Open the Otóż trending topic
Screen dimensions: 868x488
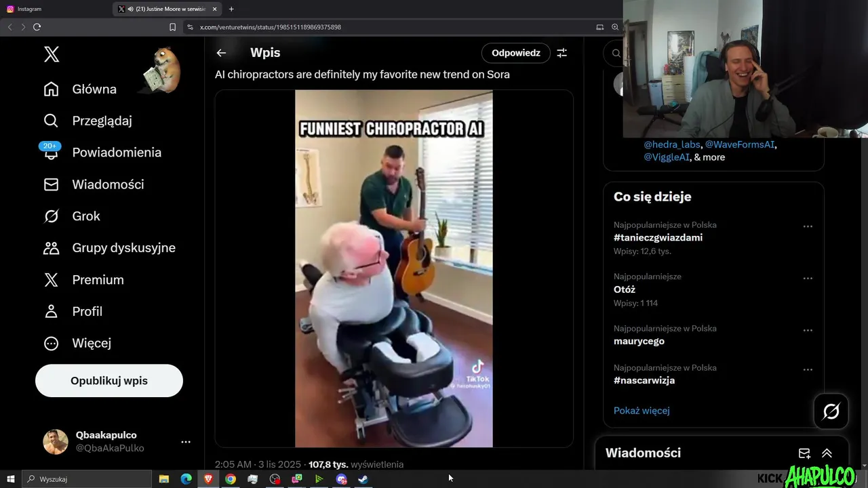click(x=625, y=289)
